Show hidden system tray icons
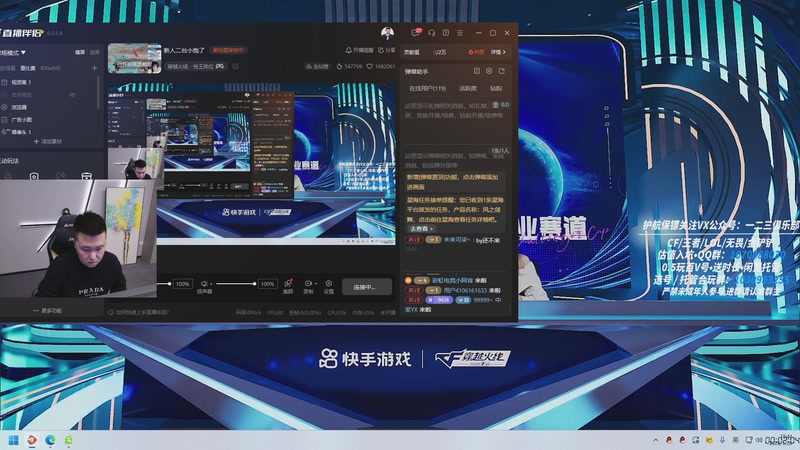The width and height of the screenshot is (800, 450). tap(656, 440)
